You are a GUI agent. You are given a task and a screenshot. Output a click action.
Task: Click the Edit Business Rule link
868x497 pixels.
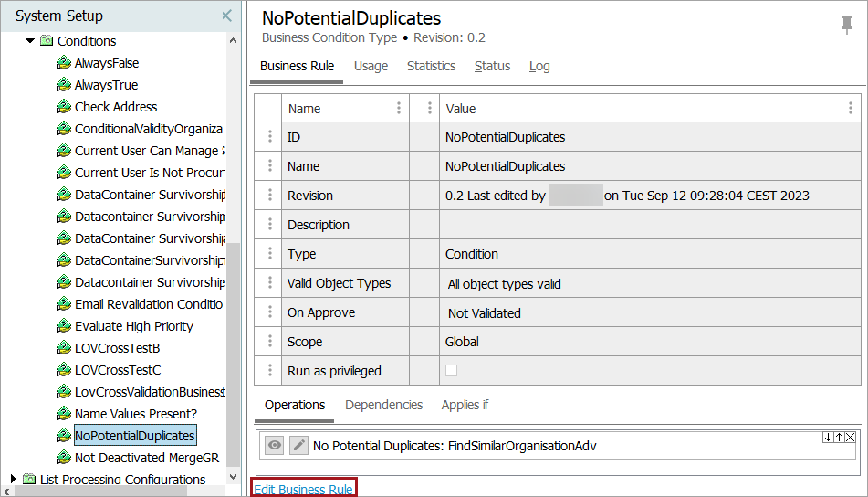[303, 490]
